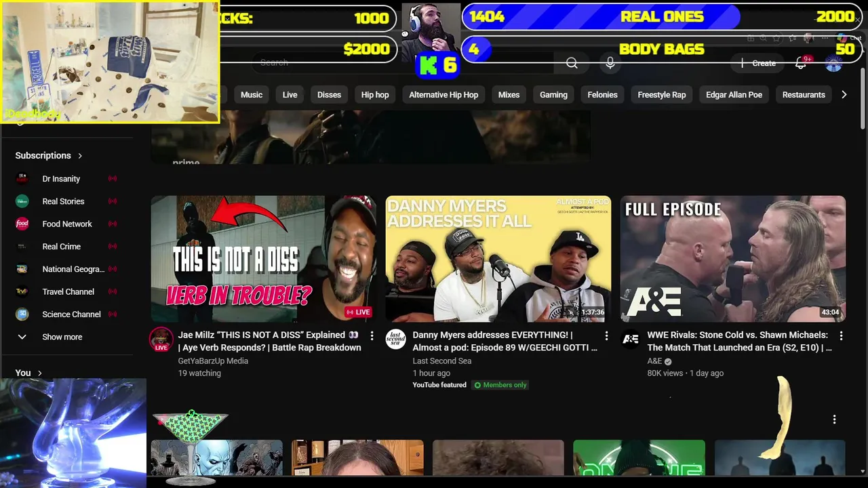Open the notifications bell
The width and height of the screenshot is (868, 488).
[x=801, y=63]
